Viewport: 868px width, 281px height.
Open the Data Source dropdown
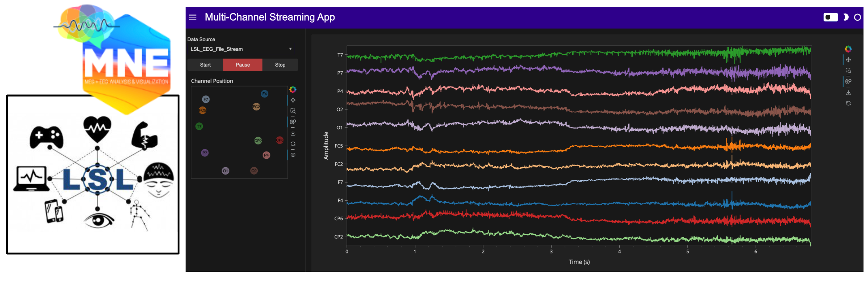[x=241, y=49]
